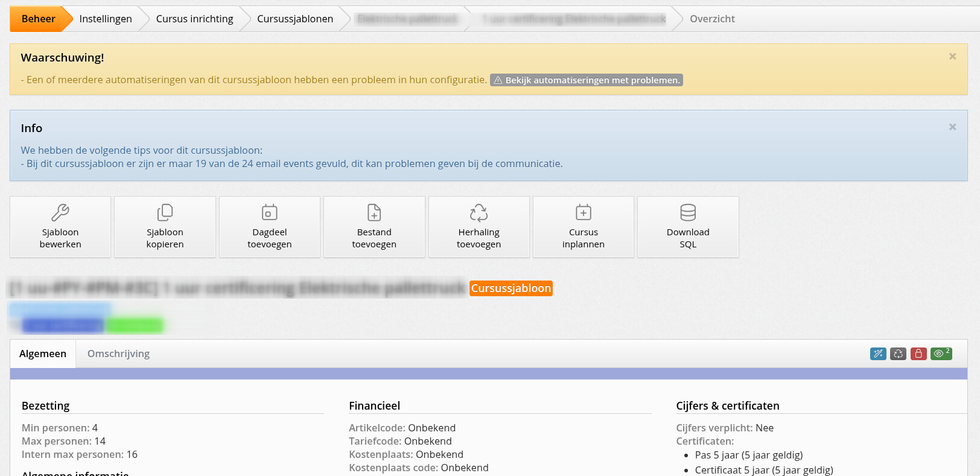Navigate to Cursus inrichting breadcrumb
The image size is (980, 476).
pos(194,19)
